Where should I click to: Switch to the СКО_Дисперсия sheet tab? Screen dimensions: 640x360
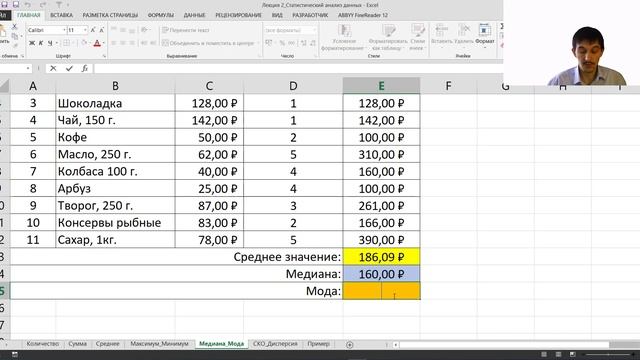tap(275, 344)
